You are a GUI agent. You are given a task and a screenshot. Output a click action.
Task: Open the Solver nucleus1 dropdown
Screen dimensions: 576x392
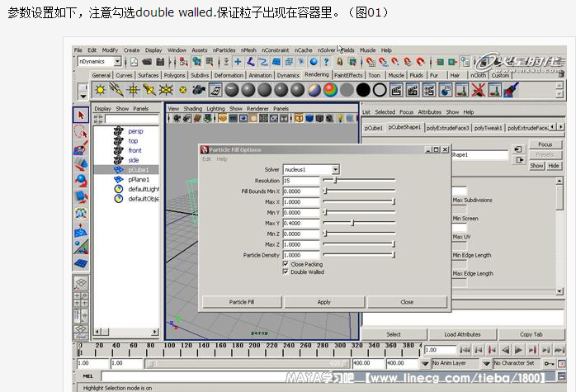[x=335, y=169]
